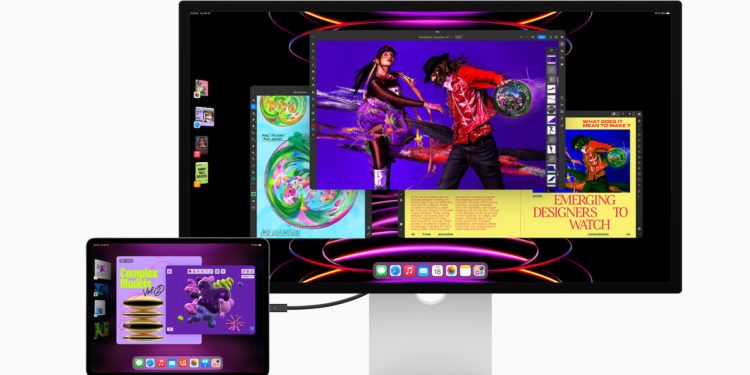Click the blue button atop the photo editor window
The height and width of the screenshot is (375, 750).
tap(541, 36)
